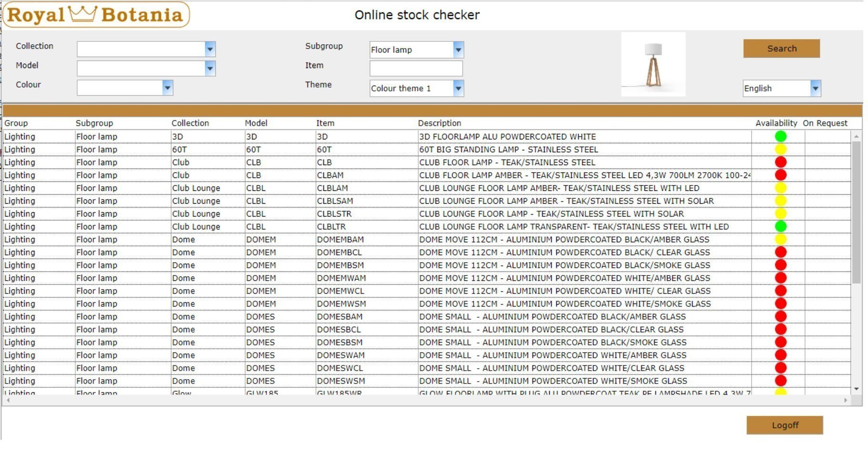Click the Online stock checker title
Image resolution: width=868 pixels, height=454 pixels.
pyautogui.click(x=417, y=15)
